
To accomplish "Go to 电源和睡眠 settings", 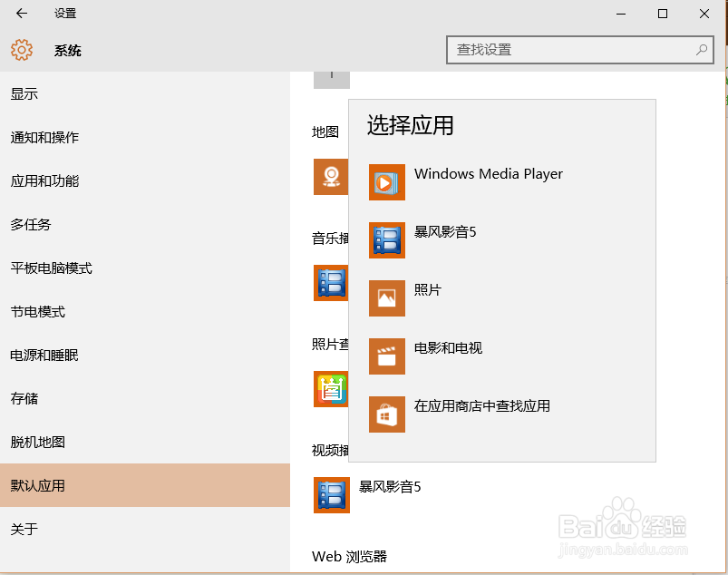I will coord(145,356).
